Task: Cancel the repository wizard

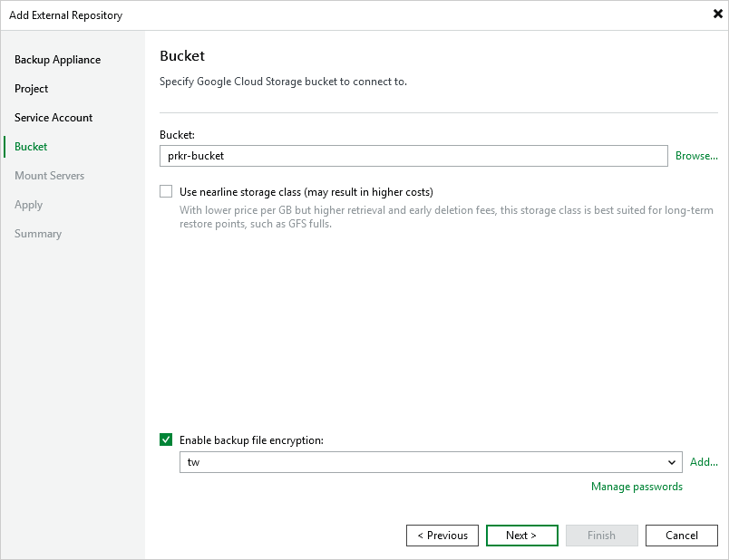Action: click(682, 536)
